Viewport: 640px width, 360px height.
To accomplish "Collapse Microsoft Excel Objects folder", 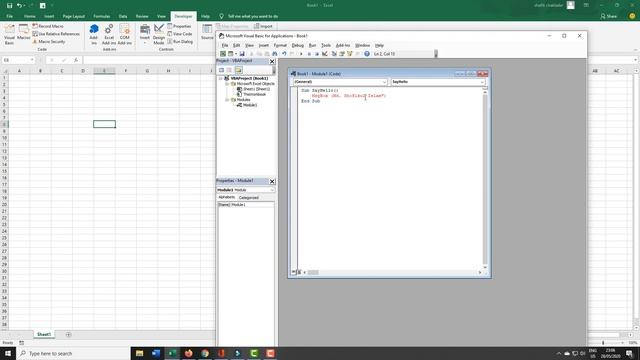I will (227, 84).
